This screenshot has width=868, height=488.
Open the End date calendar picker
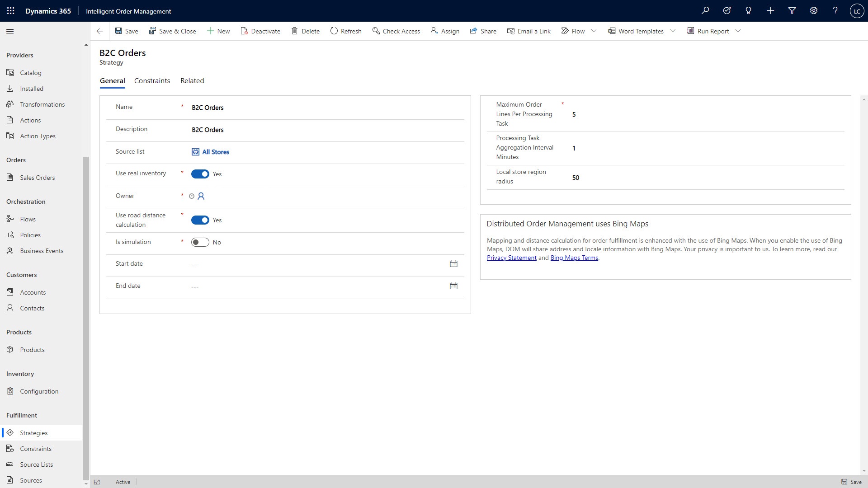(453, 286)
